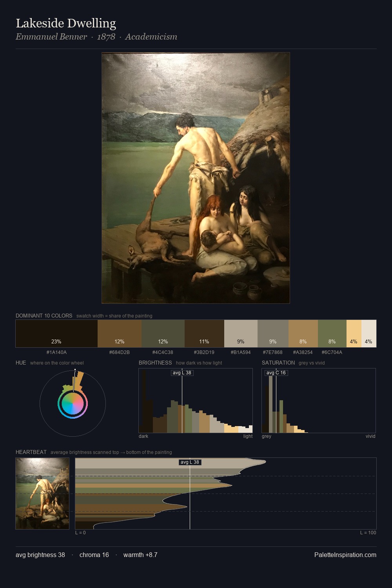The width and height of the screenshot is (392, 588).
Task: Click the 'SATURATION' section heading
Action: [x=278, y=363]
